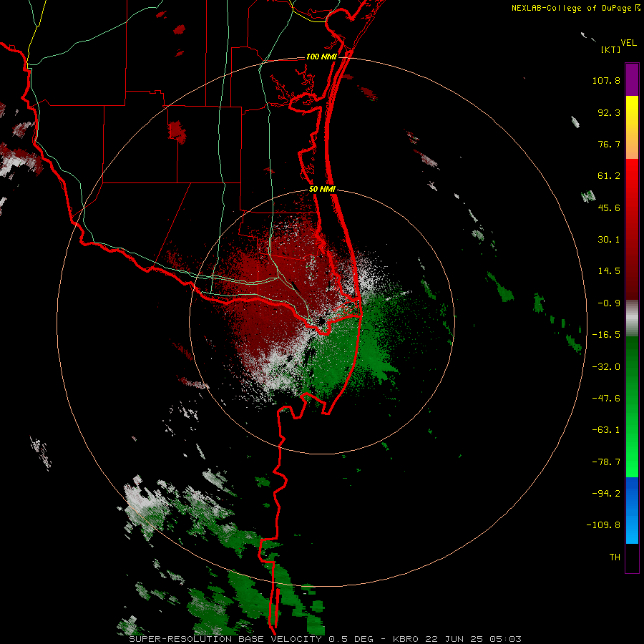Click the 100 NMI range ring label
This screenshot has height=644, width=644.
point(321,57)
